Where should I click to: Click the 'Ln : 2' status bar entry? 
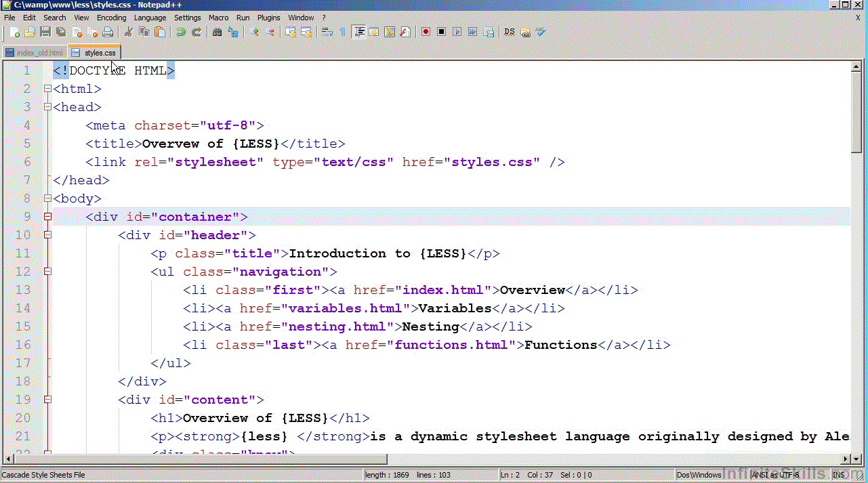510,475
